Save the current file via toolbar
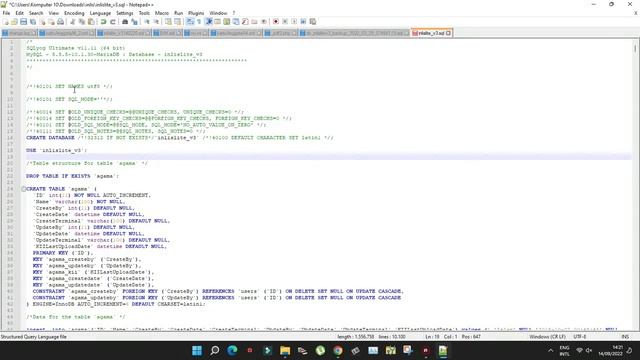 (23, 21)
